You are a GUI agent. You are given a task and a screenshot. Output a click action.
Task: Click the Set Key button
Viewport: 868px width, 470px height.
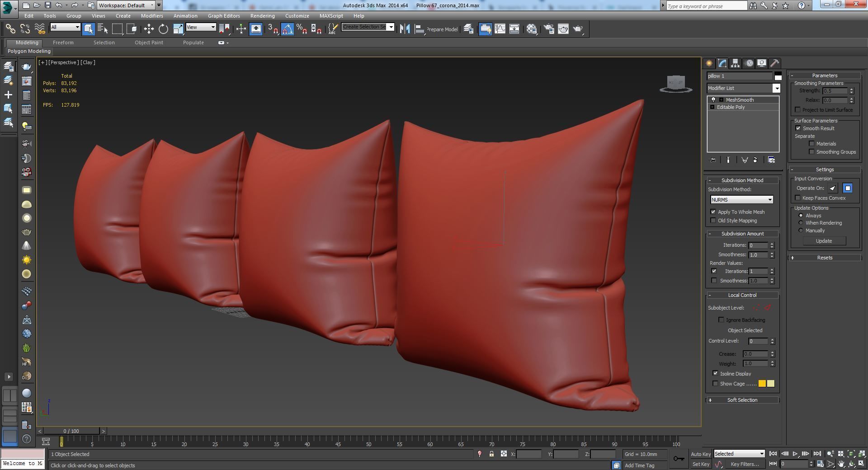(700, 464)
